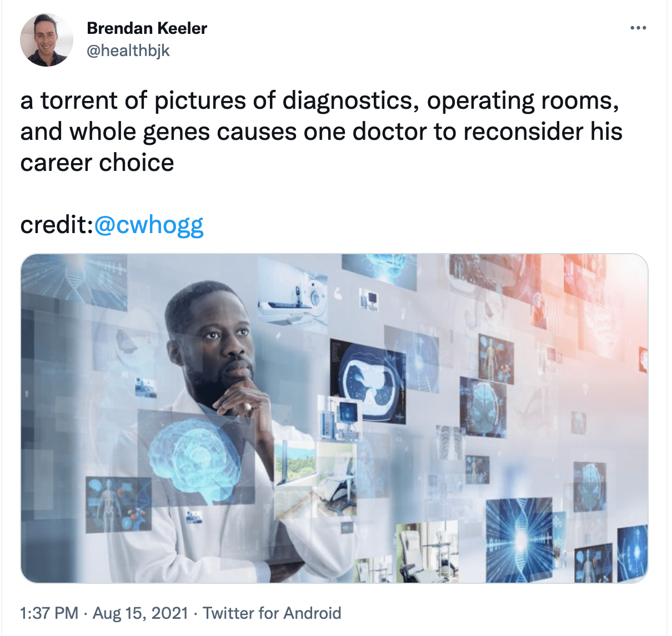Click the bright DNA helix panel at bottom right

pyautogui.click(x=519, y=539)
